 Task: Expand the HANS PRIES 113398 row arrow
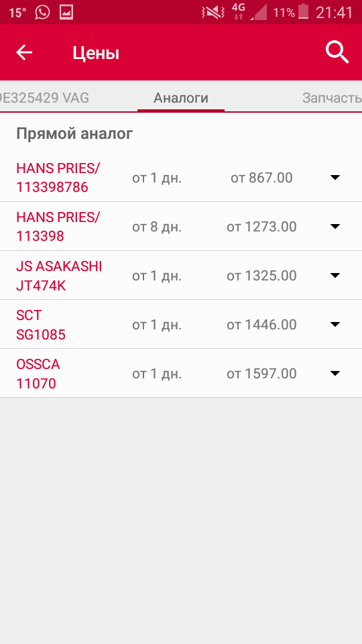point(335,226)
